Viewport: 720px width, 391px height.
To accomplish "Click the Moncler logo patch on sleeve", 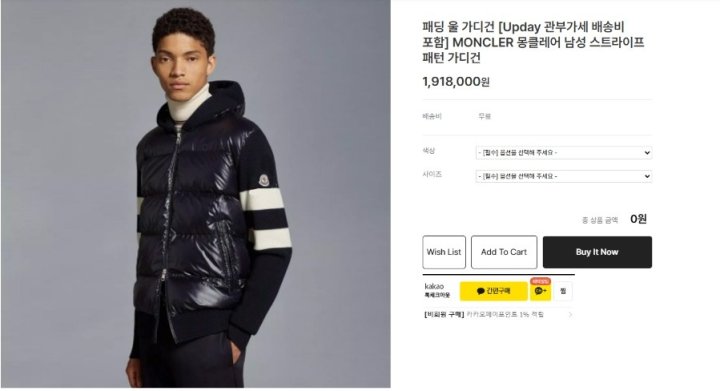I will pos(264,180).
